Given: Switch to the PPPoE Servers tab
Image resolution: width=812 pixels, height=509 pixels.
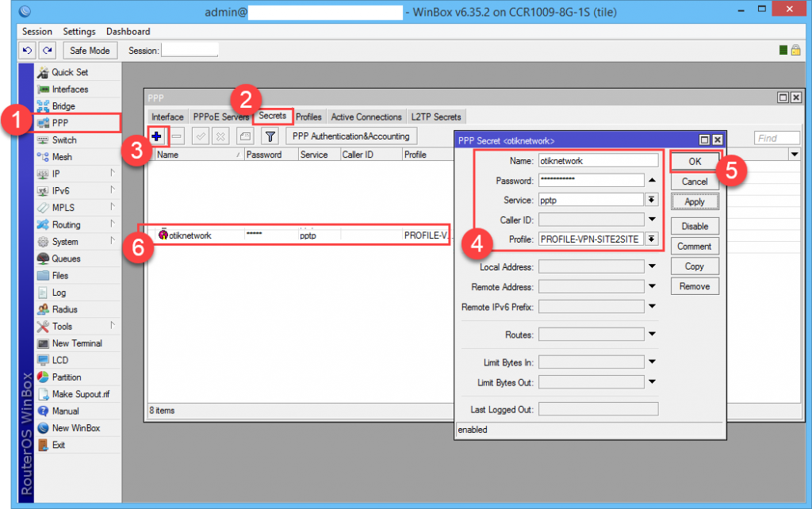Looking at the screenshot, I should 221,117.
